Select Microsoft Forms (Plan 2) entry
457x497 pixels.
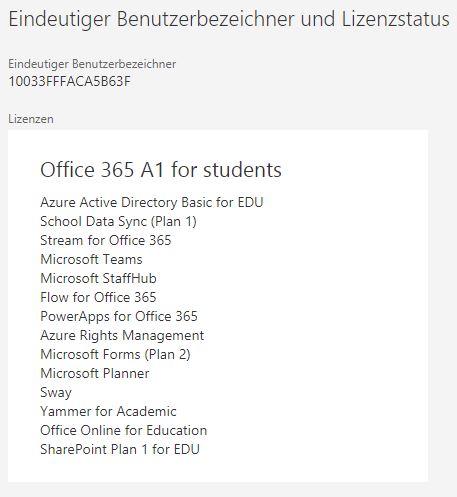click(x=115, y=355)
